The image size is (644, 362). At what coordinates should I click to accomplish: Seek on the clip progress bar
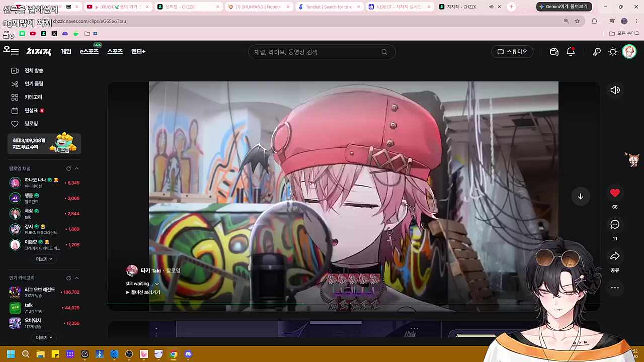tap(353, 304)
